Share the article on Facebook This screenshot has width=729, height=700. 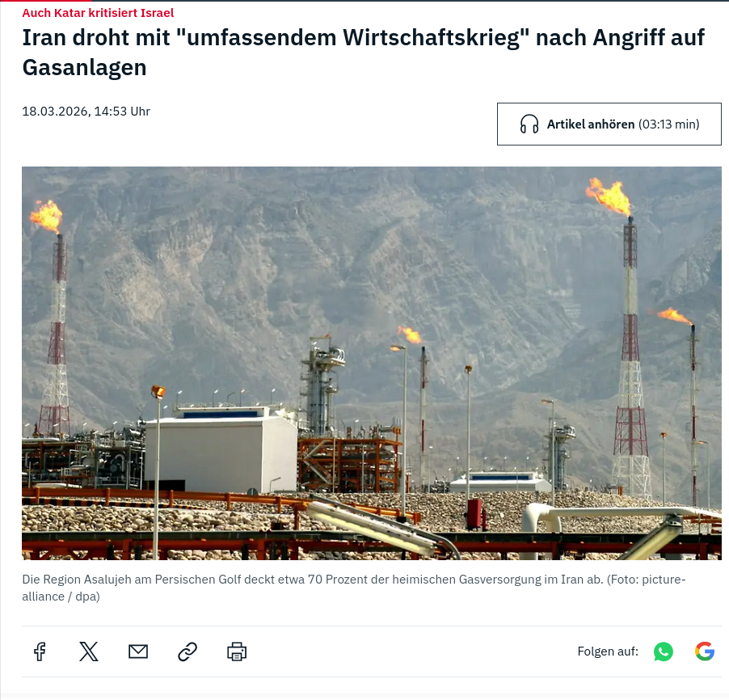pyautogui.click(x=40, y=652)
